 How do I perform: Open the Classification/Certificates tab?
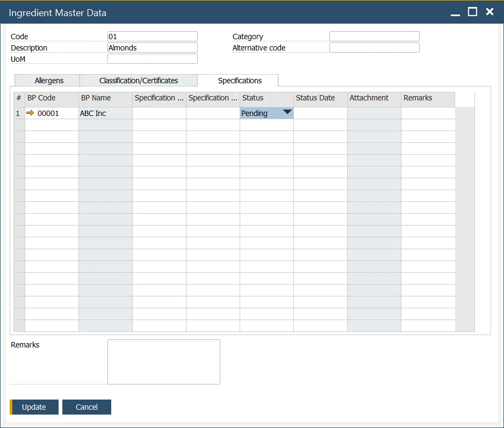(x=139, y=81)
